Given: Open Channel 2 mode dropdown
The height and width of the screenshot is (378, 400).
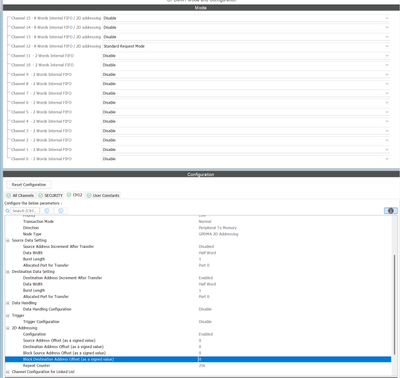Looking at the screenshot, I should pyautogui.click(x=246, y=140).
